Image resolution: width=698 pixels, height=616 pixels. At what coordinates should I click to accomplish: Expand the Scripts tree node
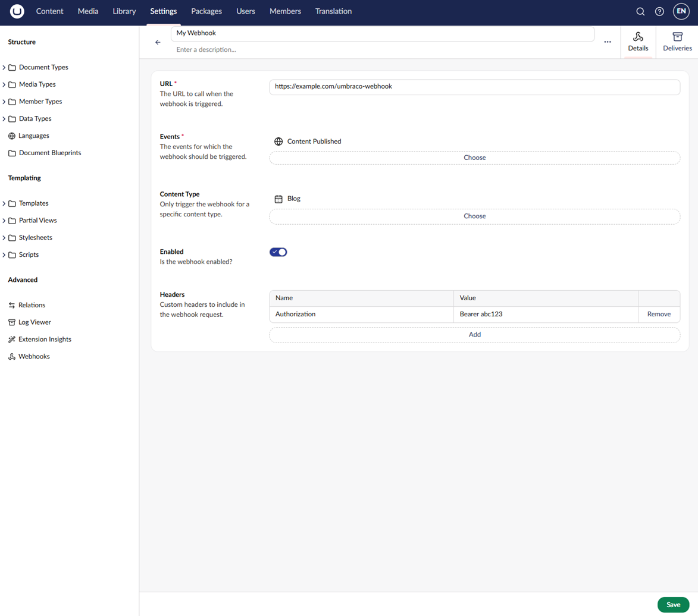click(x=4, y=255)
